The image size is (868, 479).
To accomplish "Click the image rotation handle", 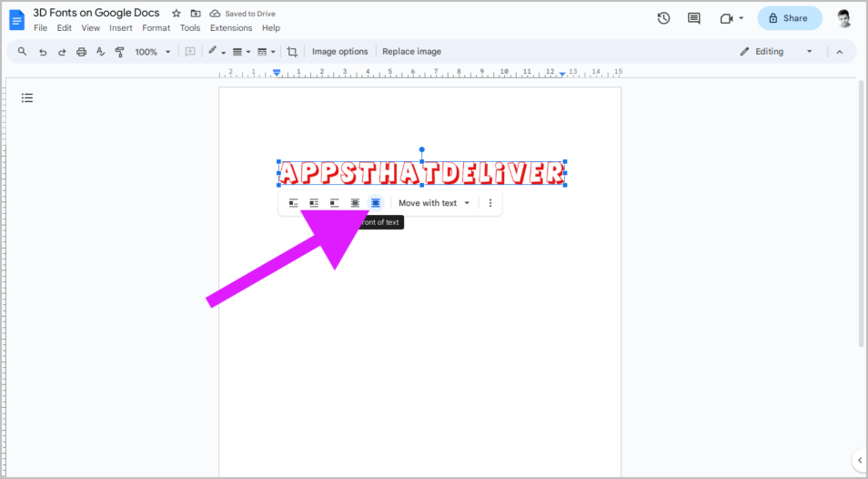I will [x=422, y=149].
